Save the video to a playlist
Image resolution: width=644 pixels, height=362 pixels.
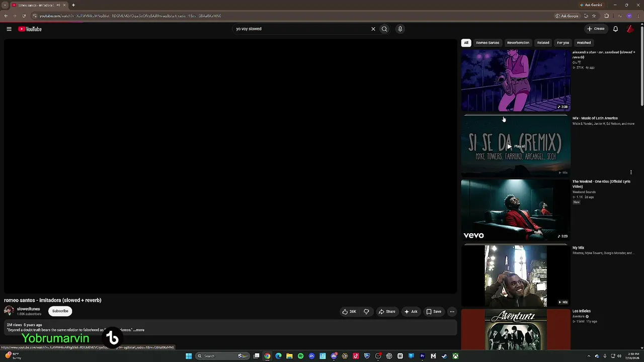[434, 312]
